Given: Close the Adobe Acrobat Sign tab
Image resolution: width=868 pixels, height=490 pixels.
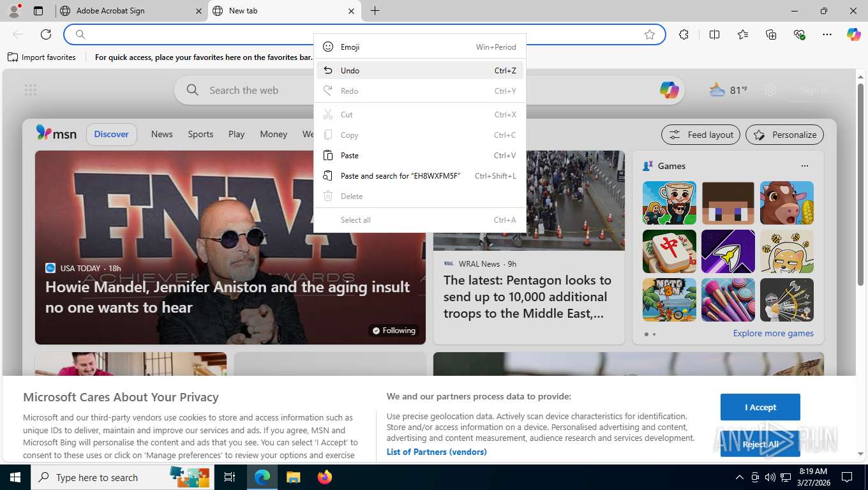Looking at the screenshot, I should pos(198,11).
